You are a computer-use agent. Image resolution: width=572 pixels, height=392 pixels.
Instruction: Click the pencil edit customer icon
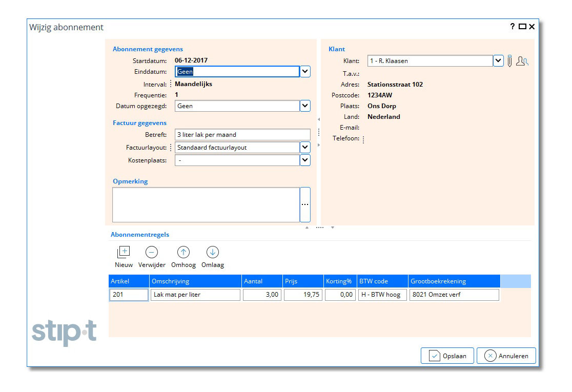point(509,61)
